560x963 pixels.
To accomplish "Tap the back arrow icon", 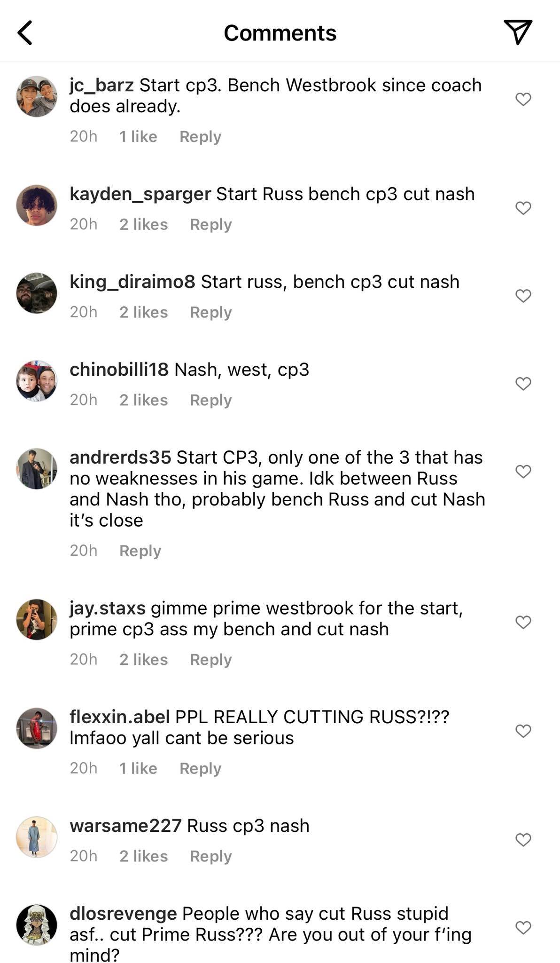I will click(25, 32).
